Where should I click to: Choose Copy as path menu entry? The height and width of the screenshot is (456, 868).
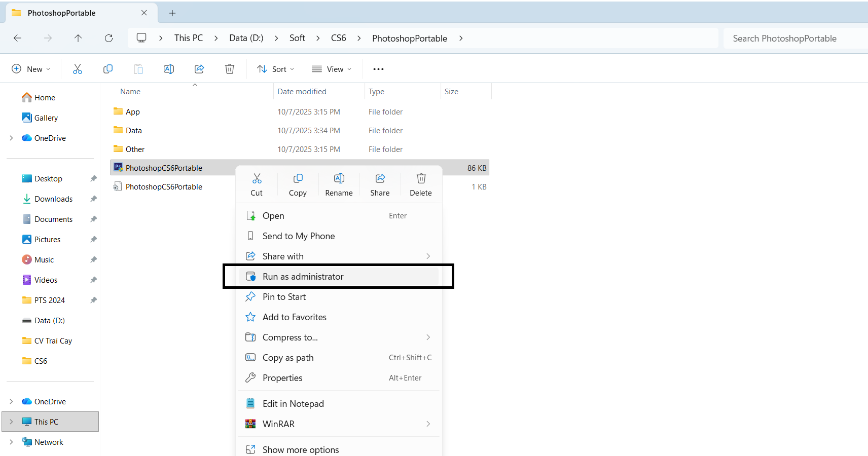288,358
